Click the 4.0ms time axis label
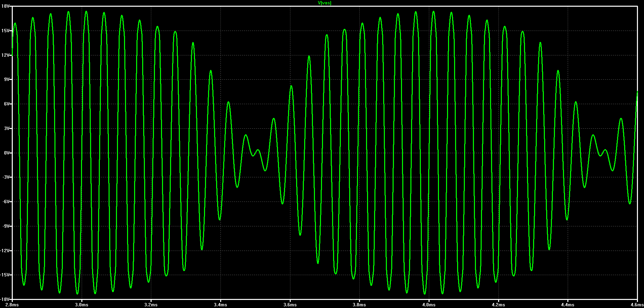The width and height of the screenshot is (644, 308). point(429,305)
